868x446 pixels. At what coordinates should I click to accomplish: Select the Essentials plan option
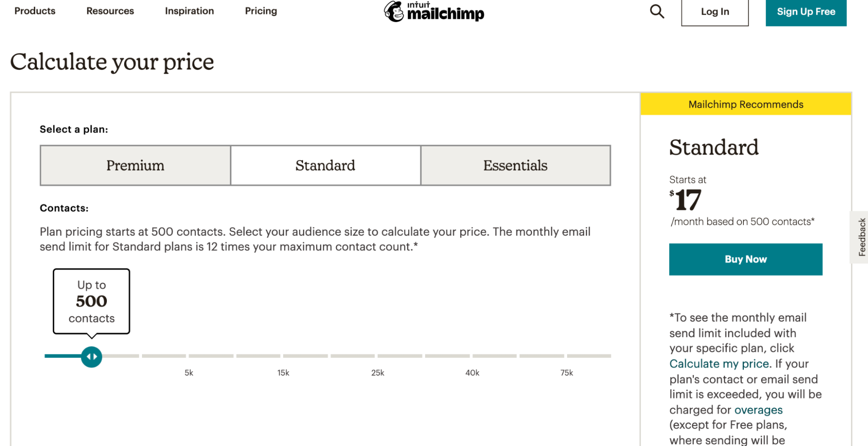(x=515, y=165)
